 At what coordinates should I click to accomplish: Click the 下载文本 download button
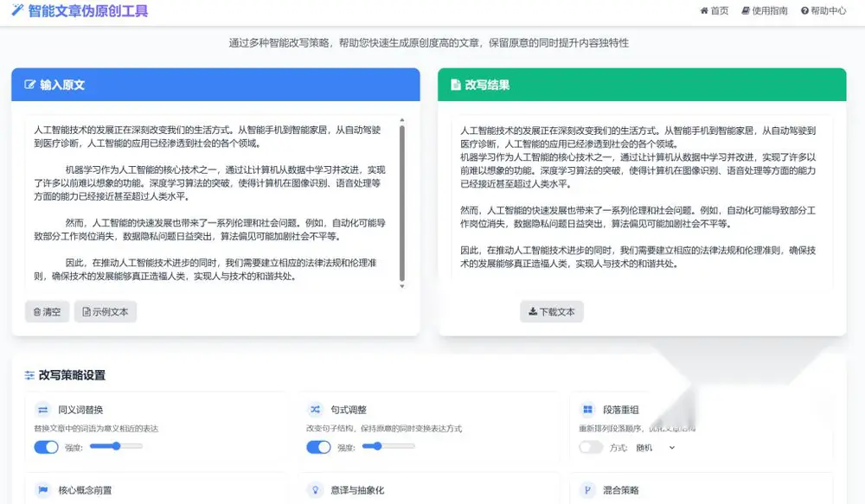coord(552,311)
